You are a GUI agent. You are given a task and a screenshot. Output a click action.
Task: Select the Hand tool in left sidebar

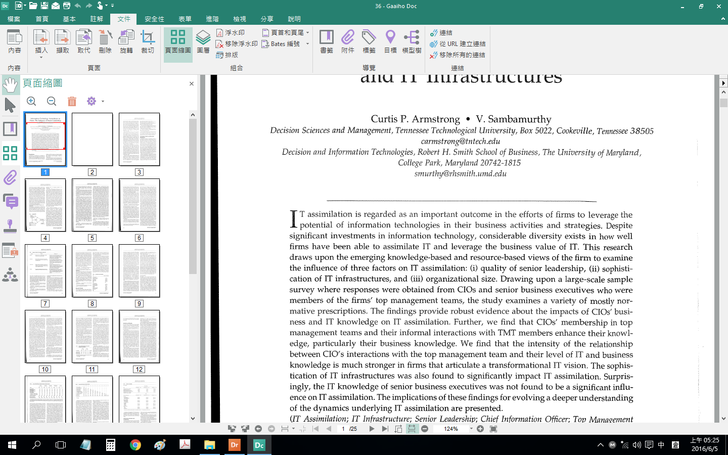[x=10, y=84]
